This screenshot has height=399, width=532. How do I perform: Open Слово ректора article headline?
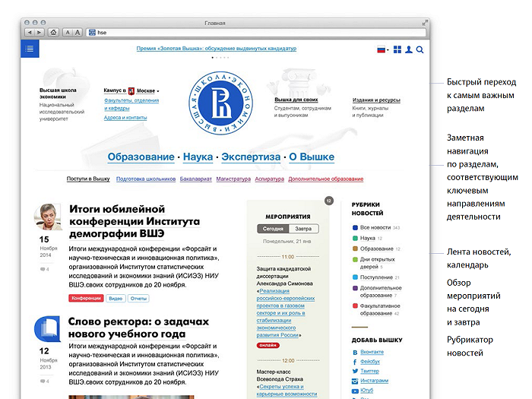tap(138, 328)
